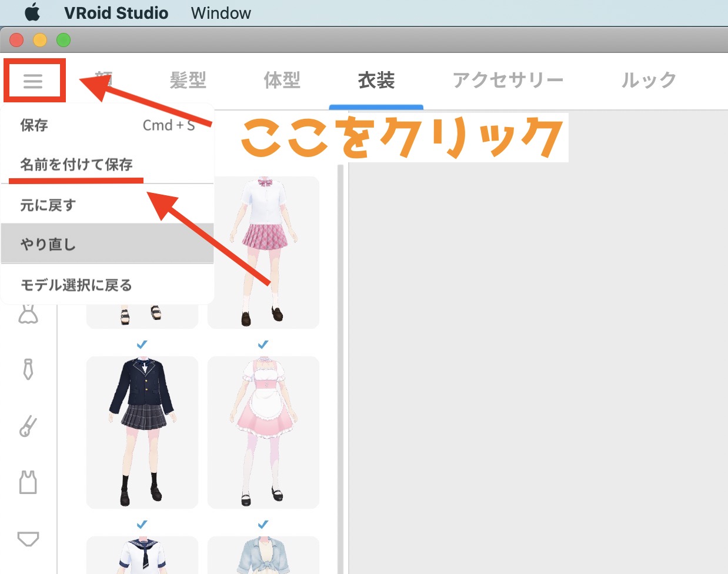Select the tank top inner-wear category icon
Image resolution: width=728 pixels, height=574 pixels.
[28, 482]
